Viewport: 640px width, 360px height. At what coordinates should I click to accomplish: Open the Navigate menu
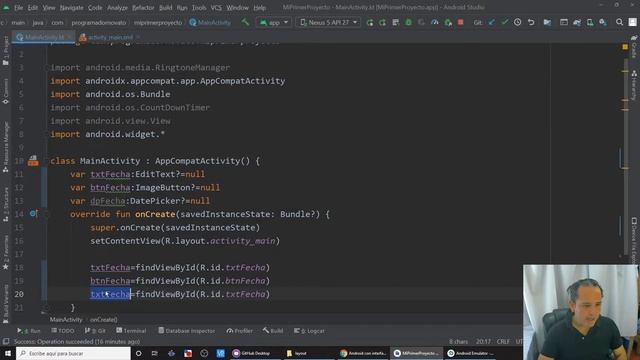point(71,7)
